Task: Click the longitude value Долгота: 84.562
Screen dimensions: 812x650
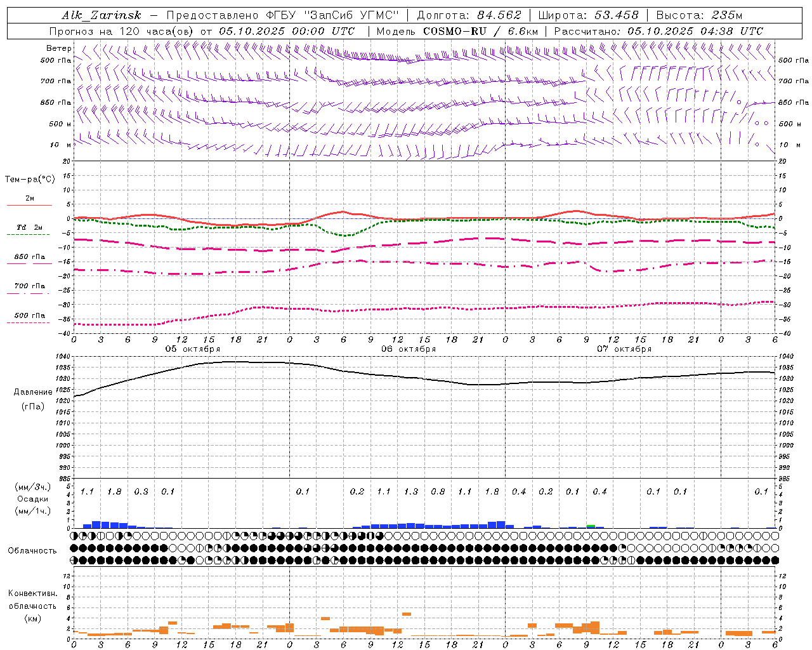Action: click(469, 15)
